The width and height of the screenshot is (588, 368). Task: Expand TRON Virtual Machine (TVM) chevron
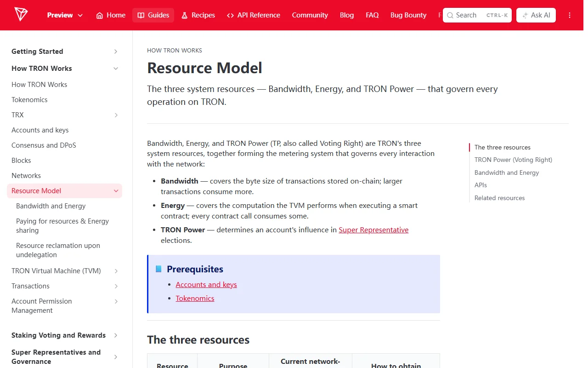[116, 271]
